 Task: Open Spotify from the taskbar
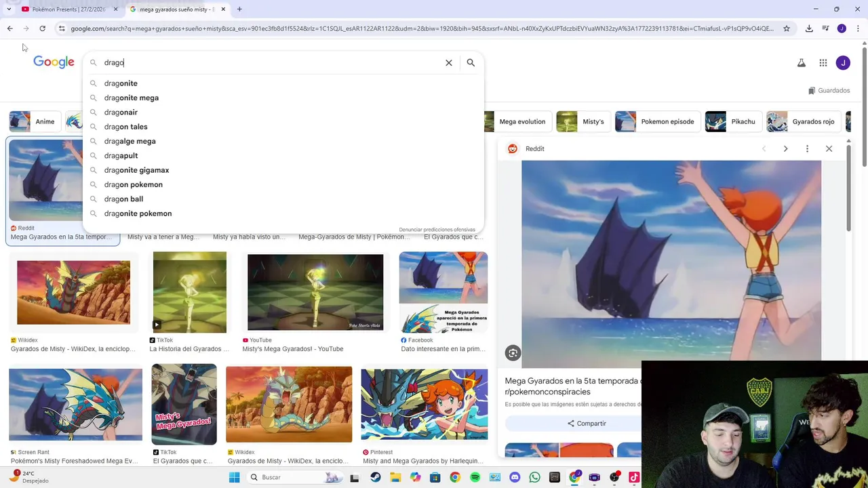click(x=475, y=477)
